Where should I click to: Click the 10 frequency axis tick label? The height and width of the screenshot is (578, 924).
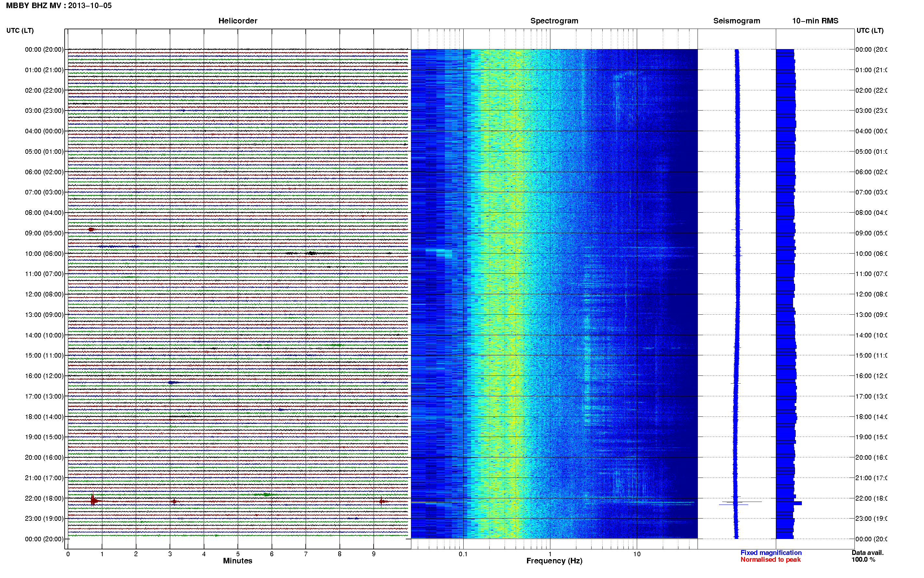[637, 554]
